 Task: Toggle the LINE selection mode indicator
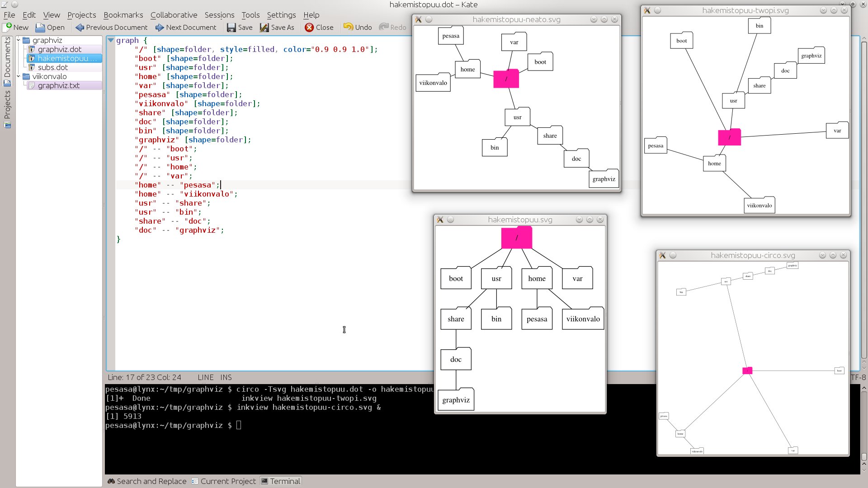[206, 377]
